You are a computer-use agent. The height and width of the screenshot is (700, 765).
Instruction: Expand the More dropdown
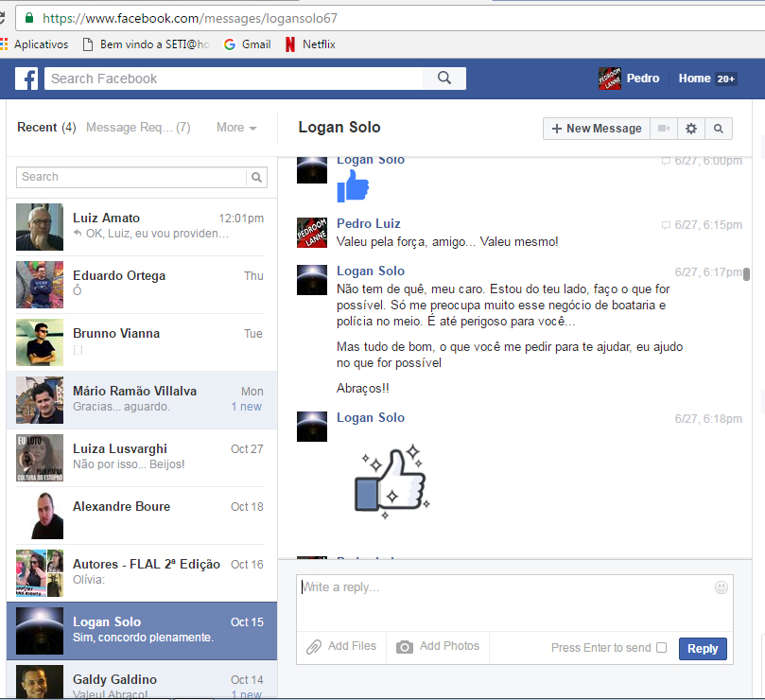[236, 128]
